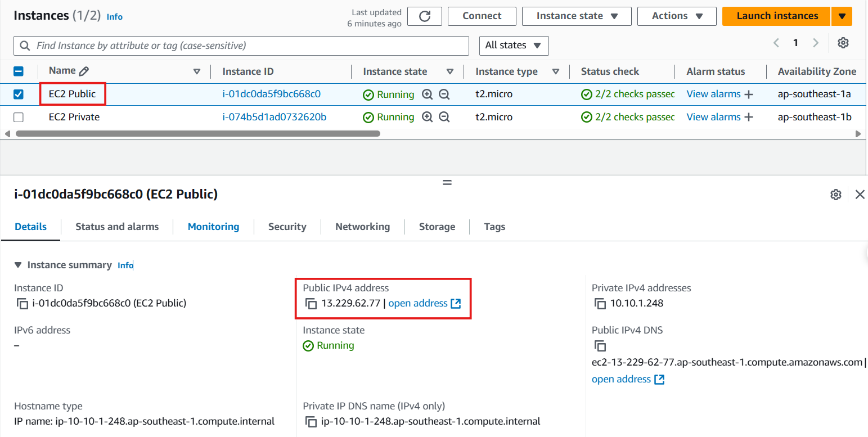Click View alarms for EC2 Private
Screen dimensions: 868x437
click(713, 117)
